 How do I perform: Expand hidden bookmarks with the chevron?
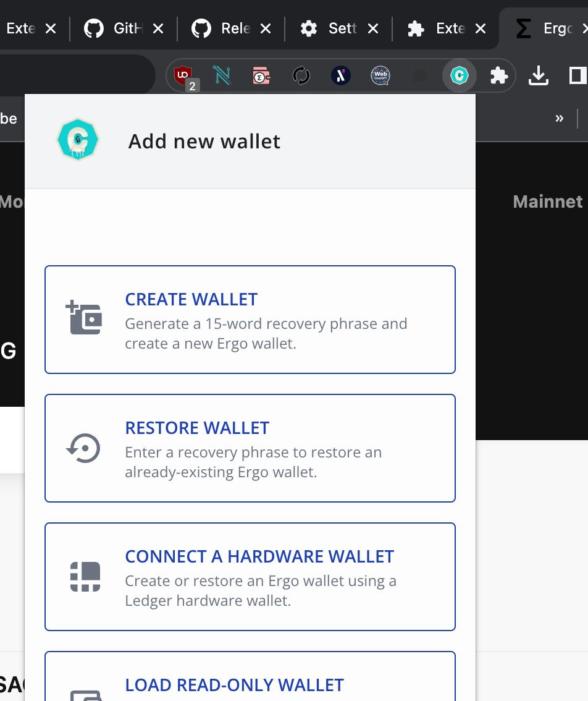pos(559,118)
